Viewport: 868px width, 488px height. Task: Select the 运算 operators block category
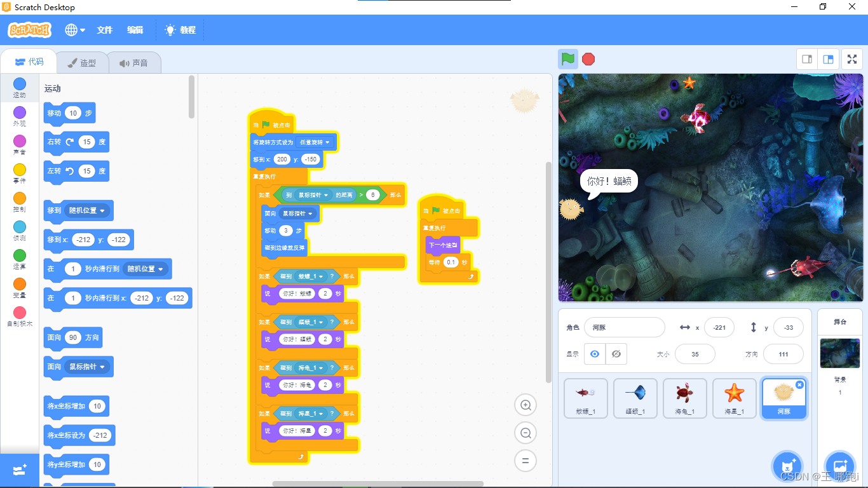click(x=20, y=260)
